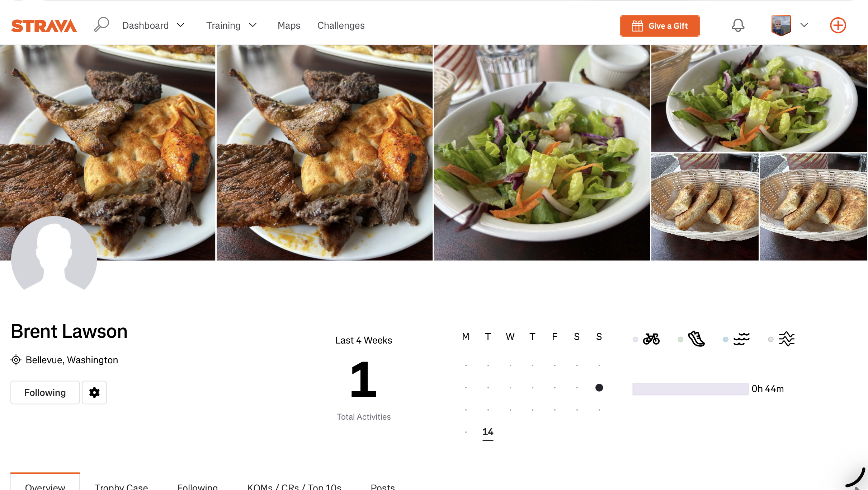
Task: Go to the Strava logo home
Action: pyautogui.click(x=44, y=25)
